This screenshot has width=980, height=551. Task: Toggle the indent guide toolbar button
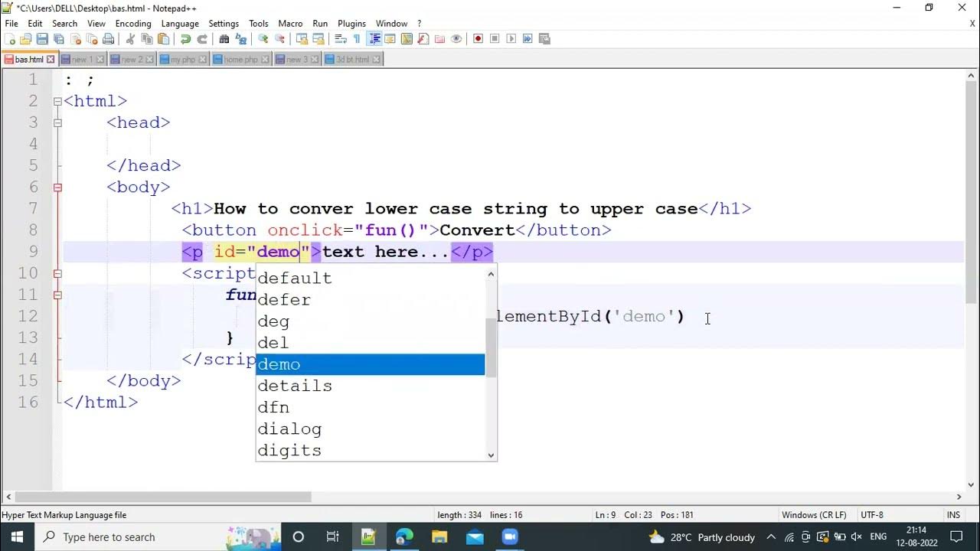click(x=374, y=38)
